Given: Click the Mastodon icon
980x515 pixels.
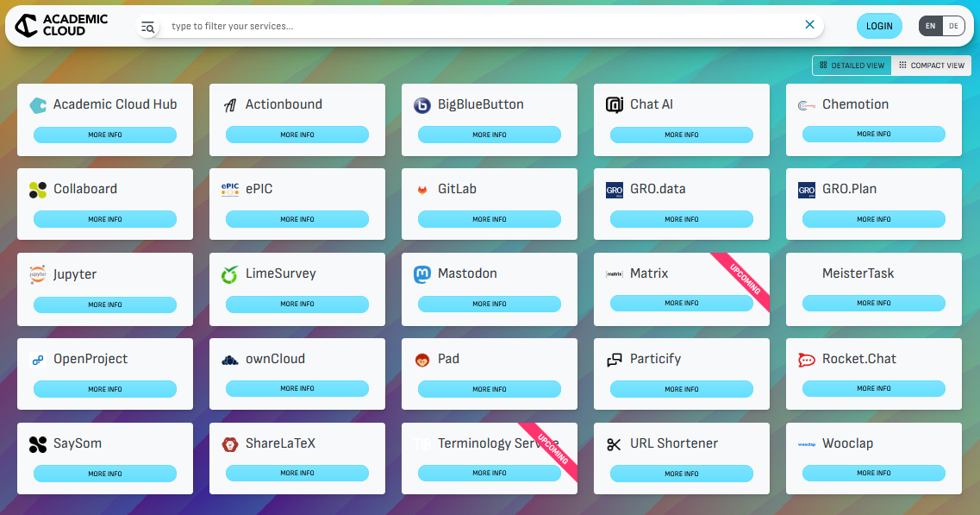Looking at the screenshot, I should click(422, 274).
